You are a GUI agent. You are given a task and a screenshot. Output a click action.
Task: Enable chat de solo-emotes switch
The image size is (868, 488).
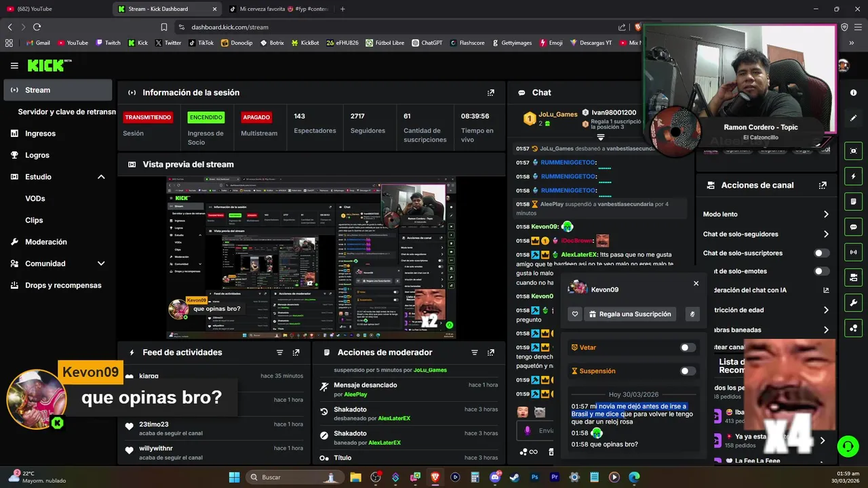tap(821, 271)
